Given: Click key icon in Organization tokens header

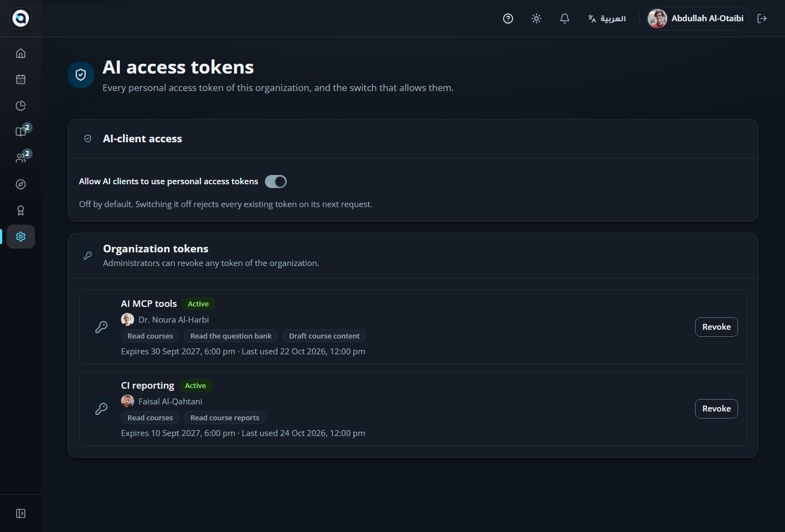Looking at the screenshot, I should [x=88, y=256].
